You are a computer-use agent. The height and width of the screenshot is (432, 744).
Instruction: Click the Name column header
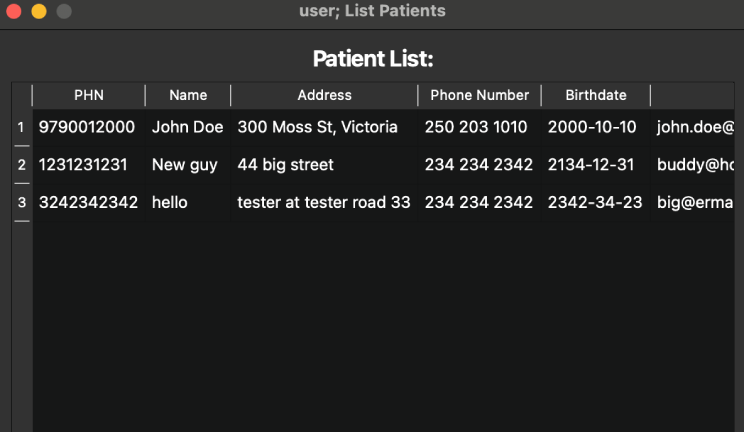point(188,95)
